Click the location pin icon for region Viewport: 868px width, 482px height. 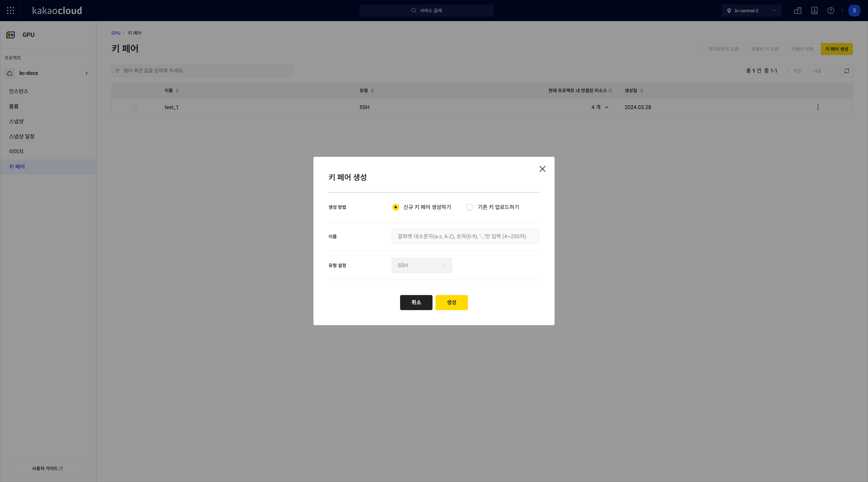(729, 11)
